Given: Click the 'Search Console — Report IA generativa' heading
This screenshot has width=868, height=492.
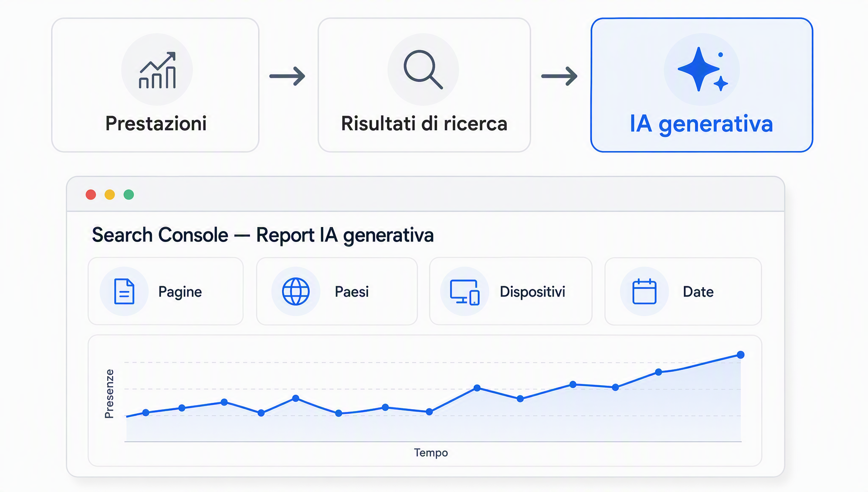Looking at the screenshot, I should [x=263, y=235].
